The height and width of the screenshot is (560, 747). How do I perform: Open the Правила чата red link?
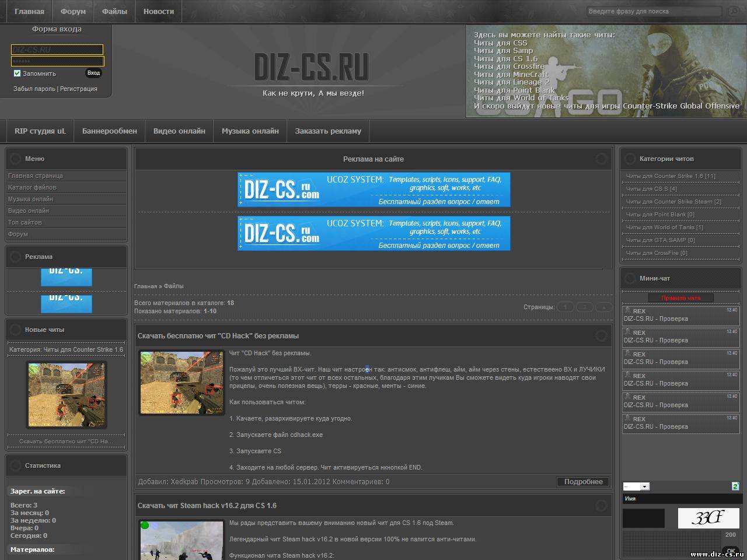tap(680, 297)
